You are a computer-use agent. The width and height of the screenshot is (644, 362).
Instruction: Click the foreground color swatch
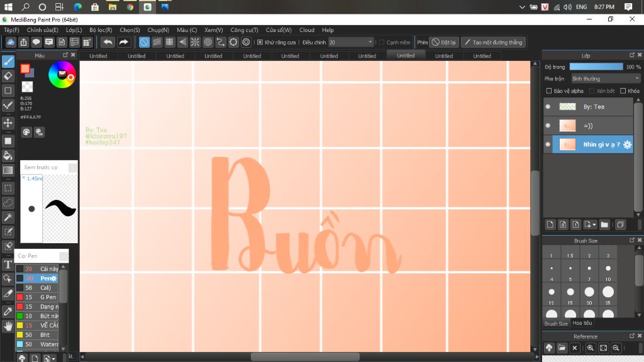click(x=25, y=69)
